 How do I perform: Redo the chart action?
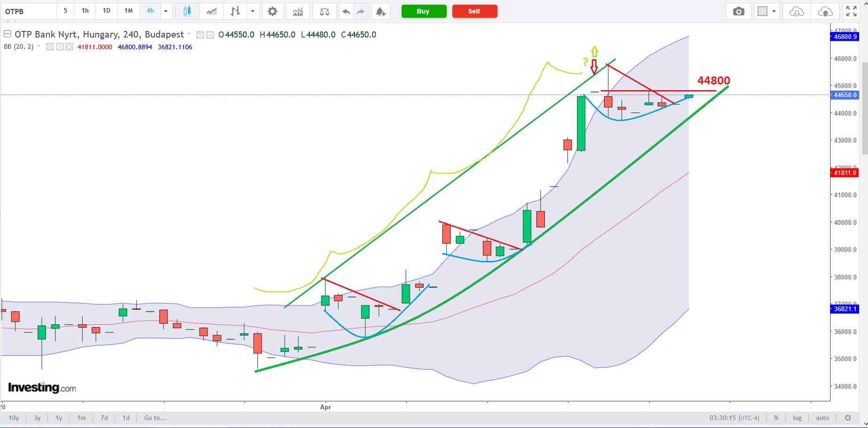[x=361, y=11]
